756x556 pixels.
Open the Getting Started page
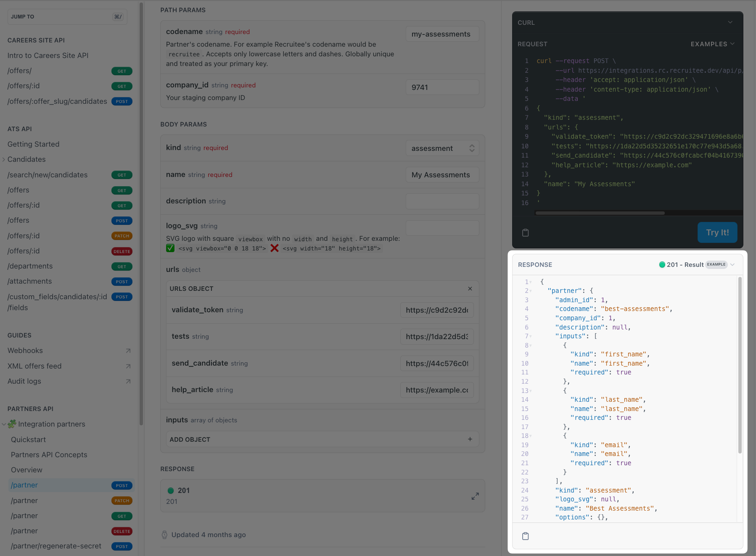click(34, 144)
